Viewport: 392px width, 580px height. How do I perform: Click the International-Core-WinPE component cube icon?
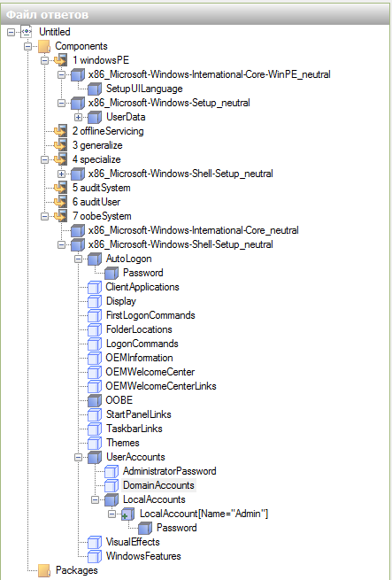point(78,74)
